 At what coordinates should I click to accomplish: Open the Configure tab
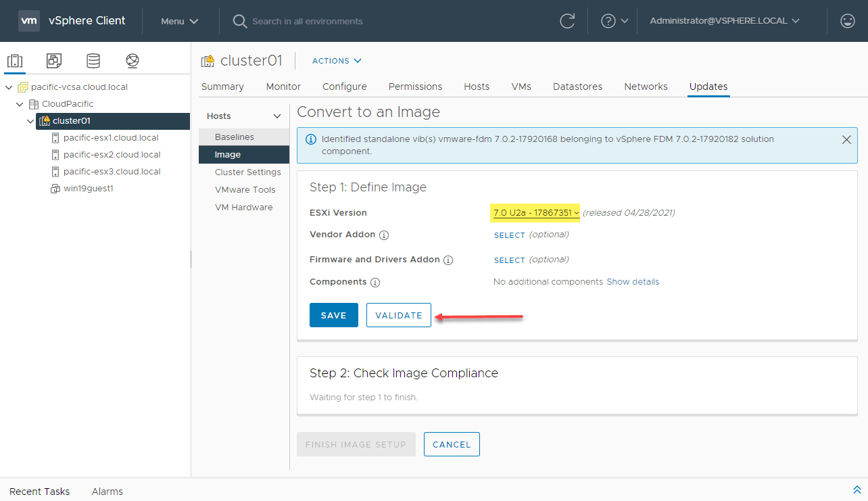click(x=344, y=87)
